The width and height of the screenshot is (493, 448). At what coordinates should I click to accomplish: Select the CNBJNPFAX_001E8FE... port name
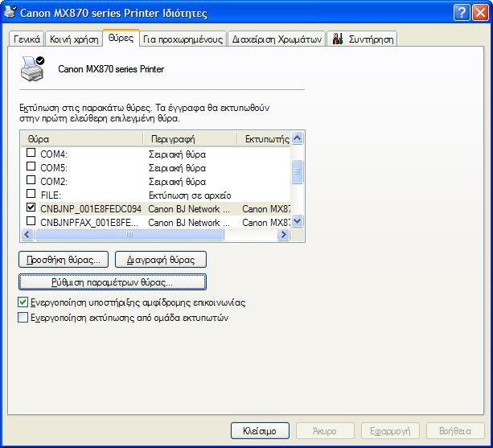[x=89, y=223]
